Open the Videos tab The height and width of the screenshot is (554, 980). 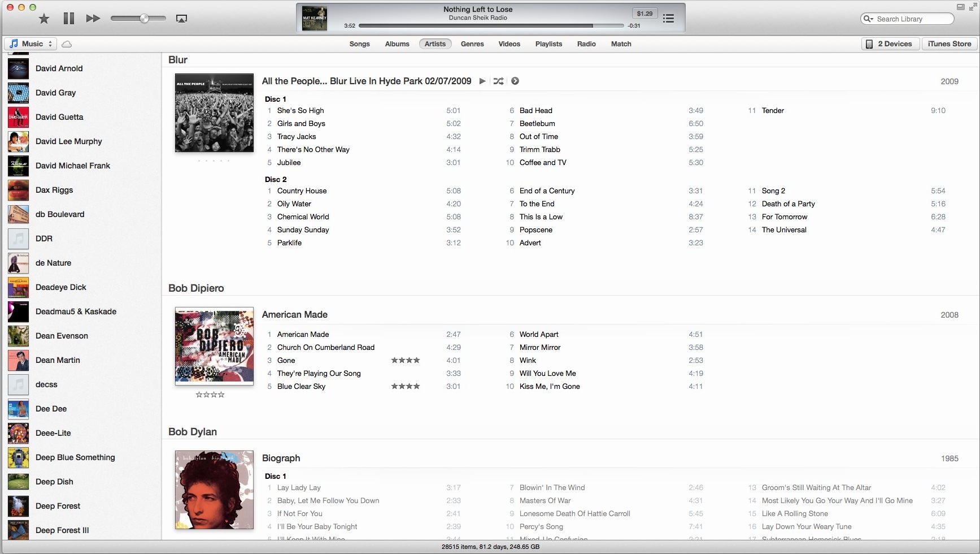[509, 44]
